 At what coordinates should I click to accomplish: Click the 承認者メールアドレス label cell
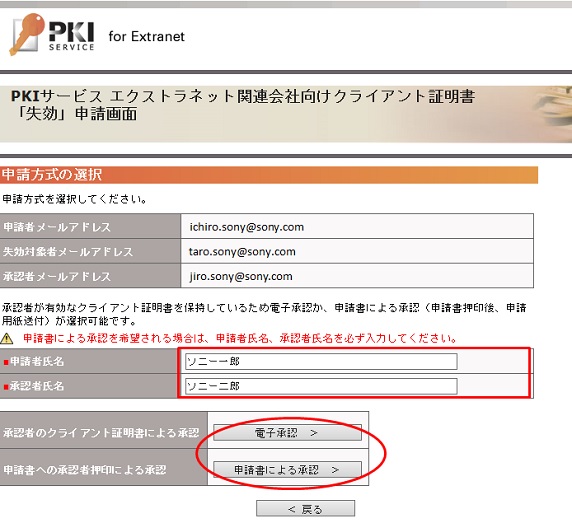(90, 276)
